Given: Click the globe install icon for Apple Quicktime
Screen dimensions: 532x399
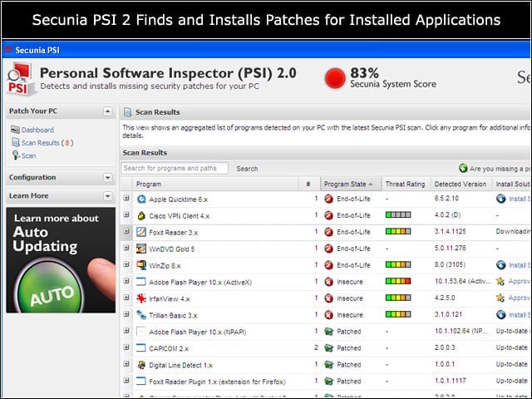Looking at the screenshot, I should pos(500,199).
